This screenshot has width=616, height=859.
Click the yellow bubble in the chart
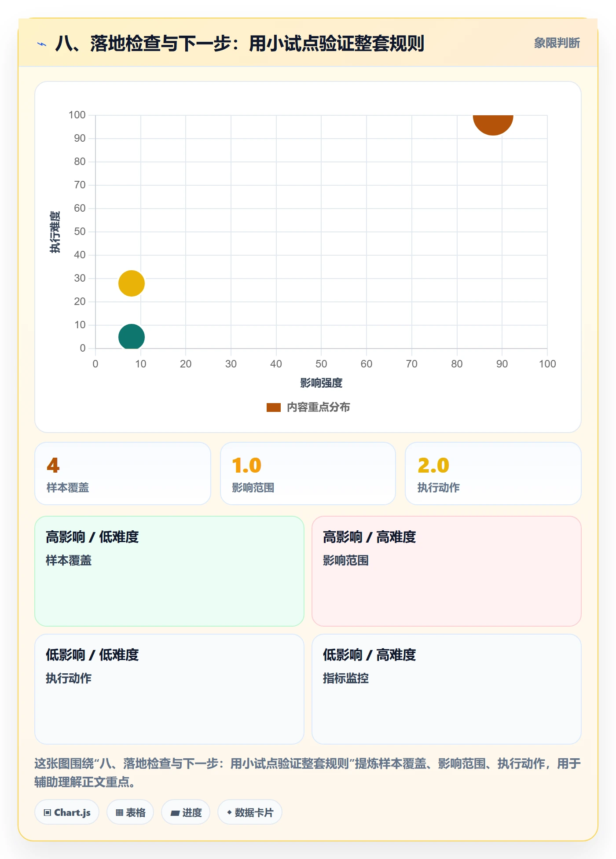click(132, 283)
